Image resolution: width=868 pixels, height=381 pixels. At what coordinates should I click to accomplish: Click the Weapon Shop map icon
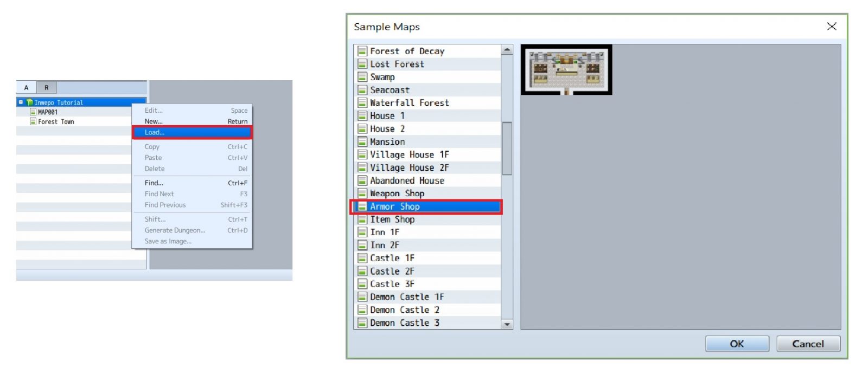362,193
